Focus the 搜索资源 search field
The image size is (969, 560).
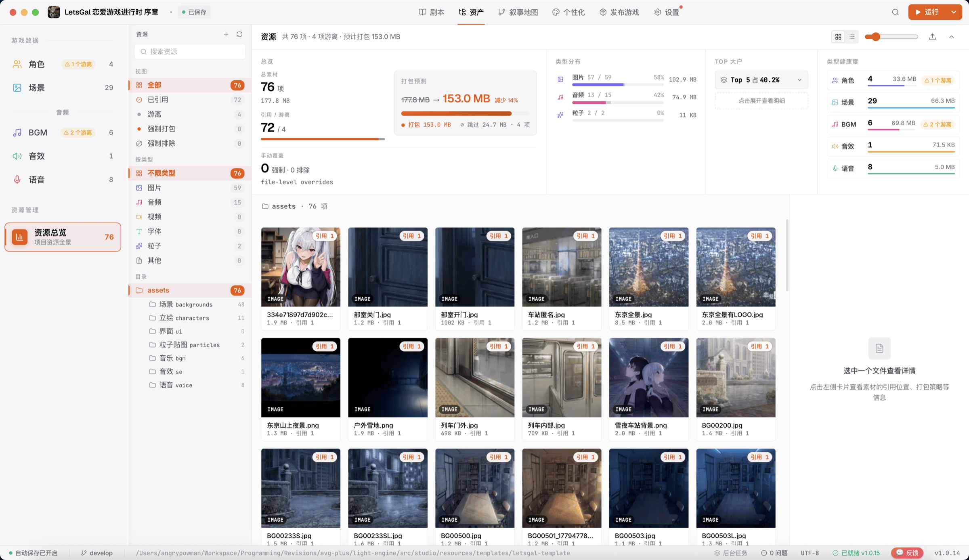190,52
